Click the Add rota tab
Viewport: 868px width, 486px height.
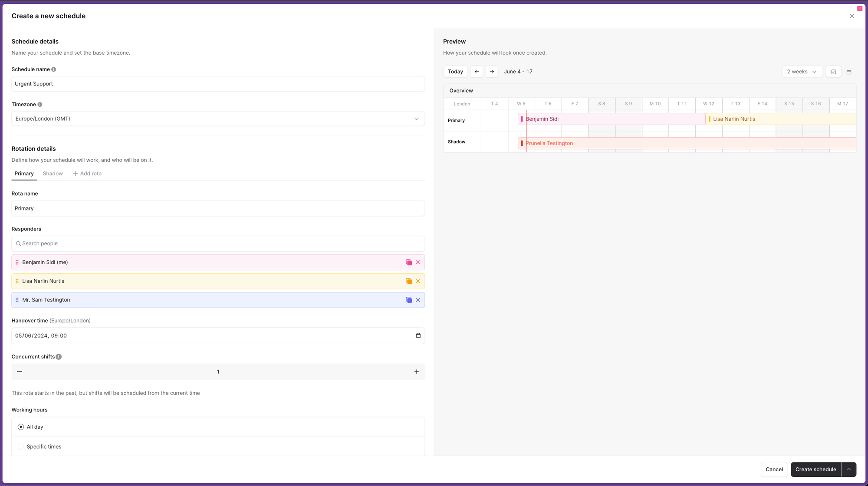point(87,174)
